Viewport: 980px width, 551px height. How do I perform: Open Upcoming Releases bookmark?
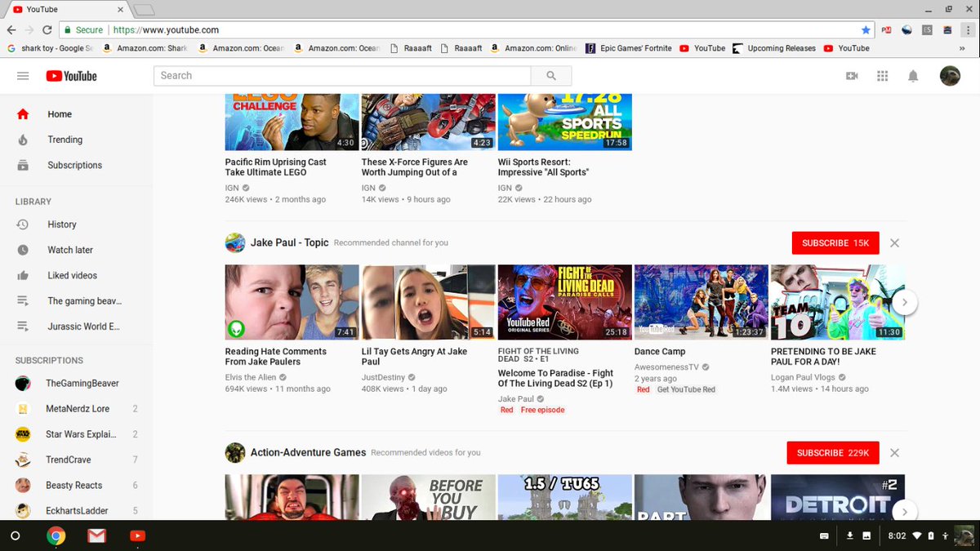coord(774,48)
